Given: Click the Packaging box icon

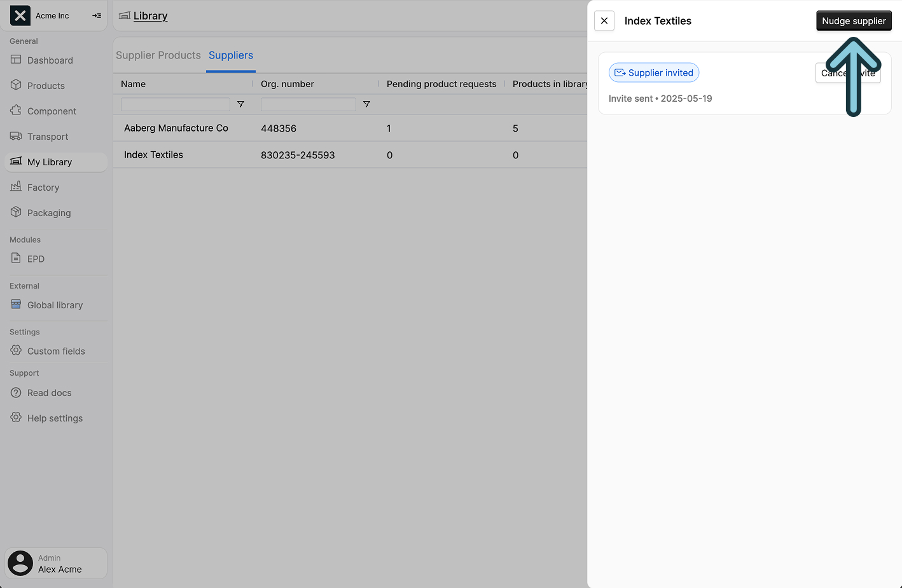Looking at the screenshot, I should (16, 212).
